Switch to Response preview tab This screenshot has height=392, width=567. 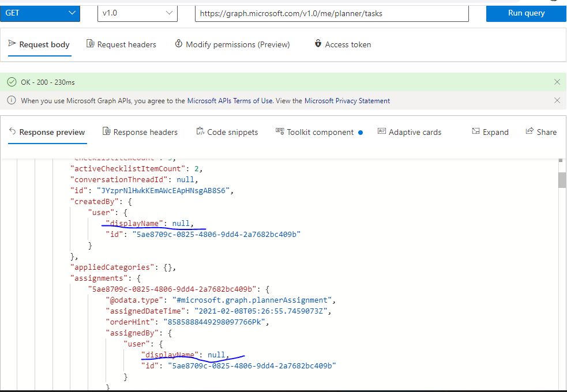[47, 132]
